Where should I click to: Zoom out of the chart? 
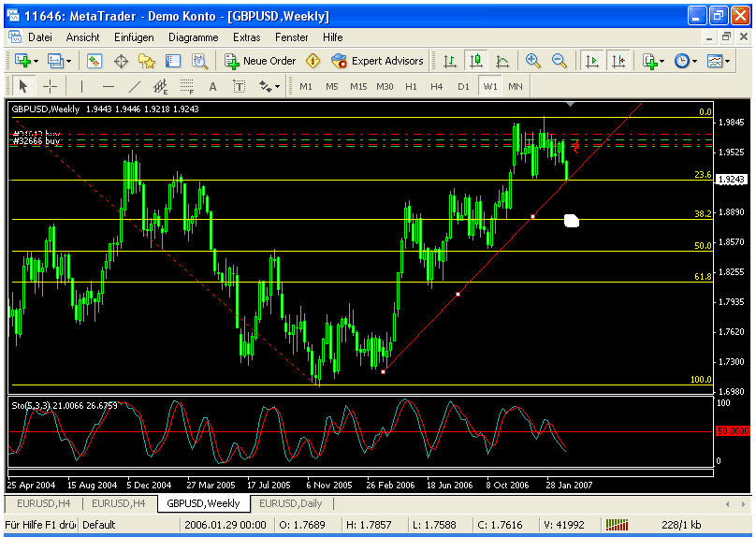(560, 61)
